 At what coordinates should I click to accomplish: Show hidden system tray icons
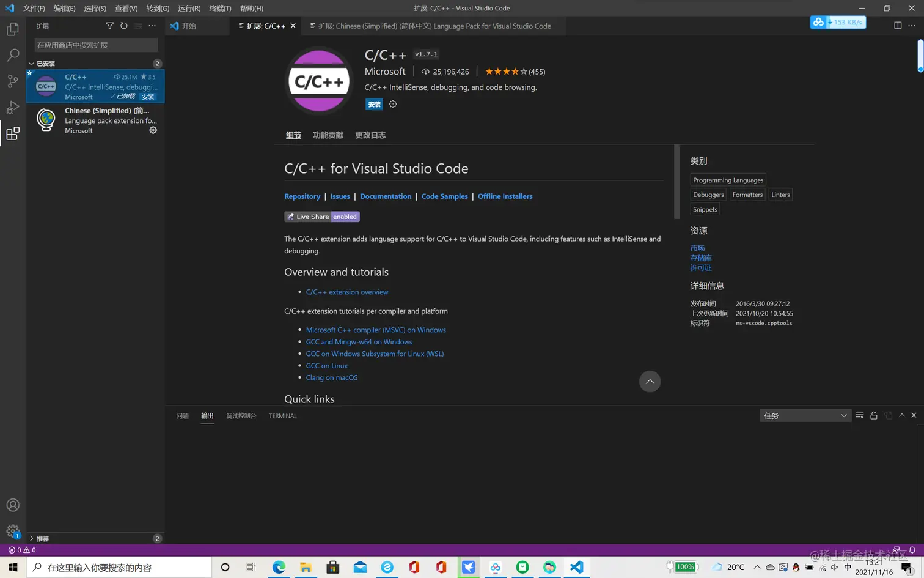757,567
